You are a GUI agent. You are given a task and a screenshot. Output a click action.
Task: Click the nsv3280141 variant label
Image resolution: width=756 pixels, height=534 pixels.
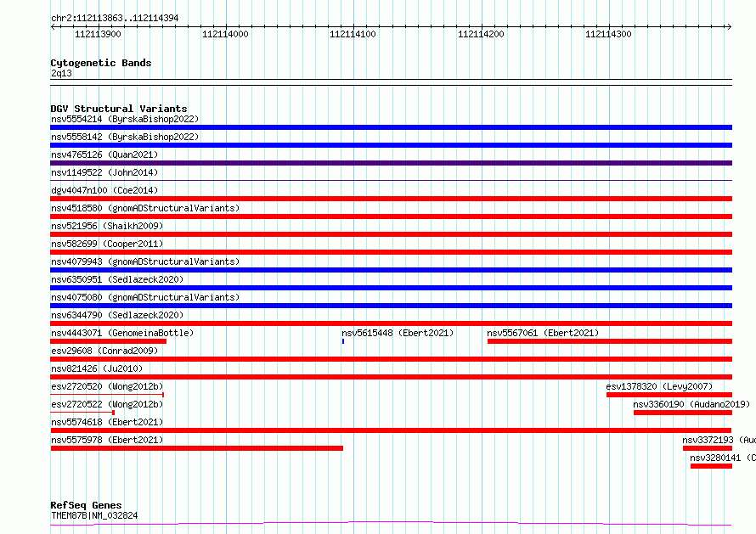[723, 458]
